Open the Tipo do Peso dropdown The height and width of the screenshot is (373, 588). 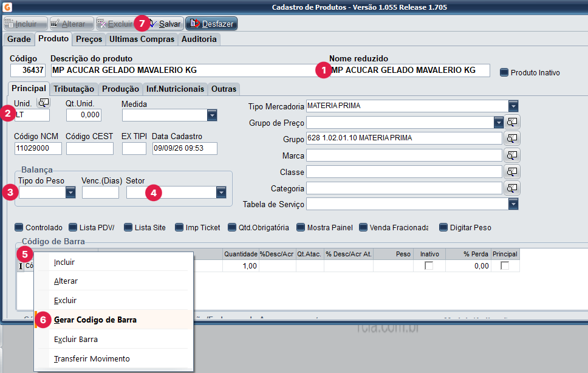(70, 193)
